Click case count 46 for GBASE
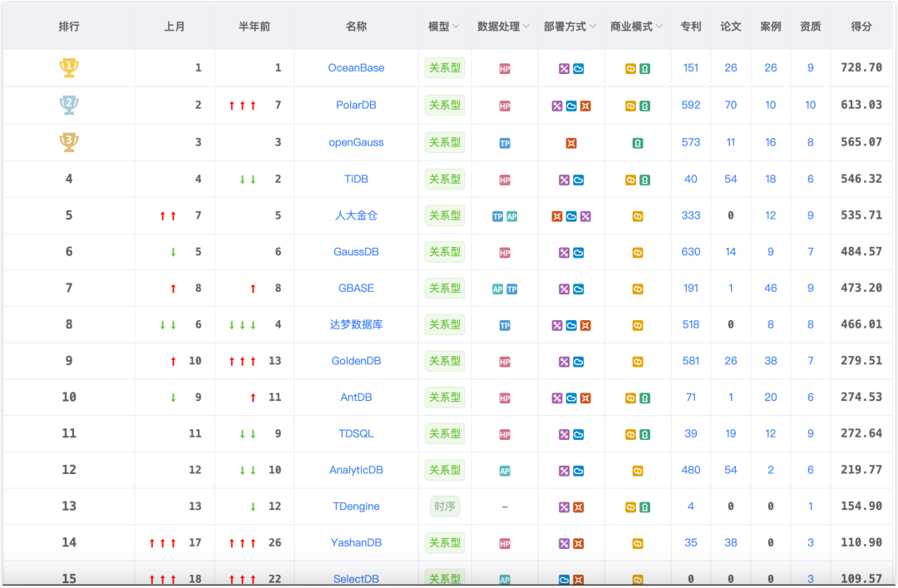 [771, 288]
